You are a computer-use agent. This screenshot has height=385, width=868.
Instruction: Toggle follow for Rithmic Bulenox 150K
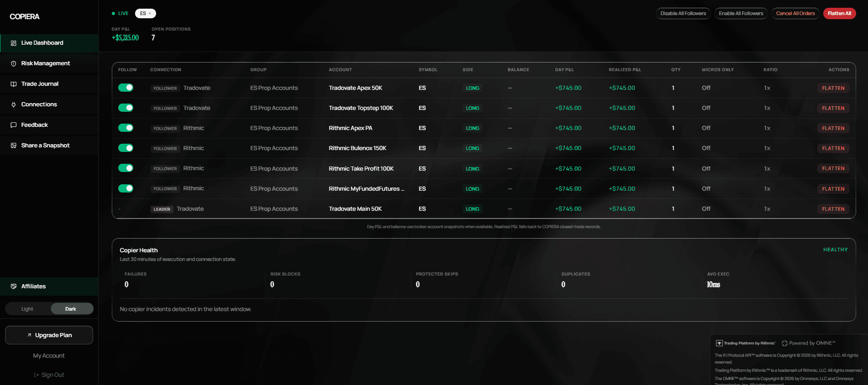click(125, 148)
